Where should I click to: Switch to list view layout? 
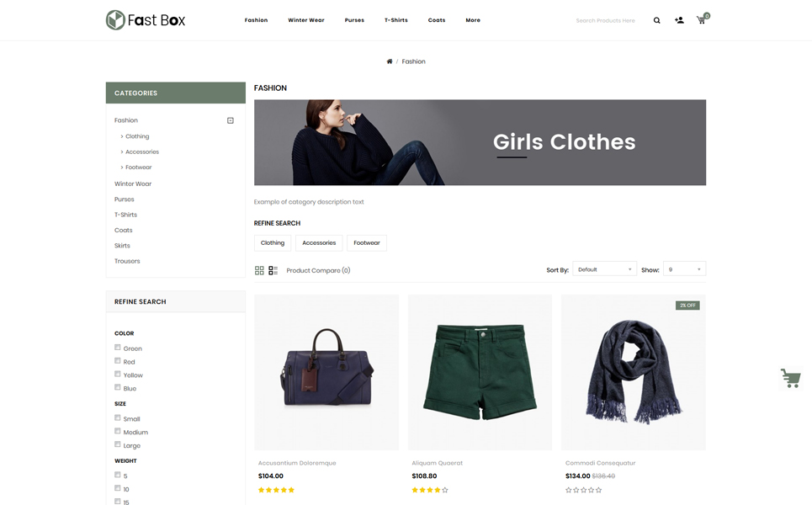[273, 270]
